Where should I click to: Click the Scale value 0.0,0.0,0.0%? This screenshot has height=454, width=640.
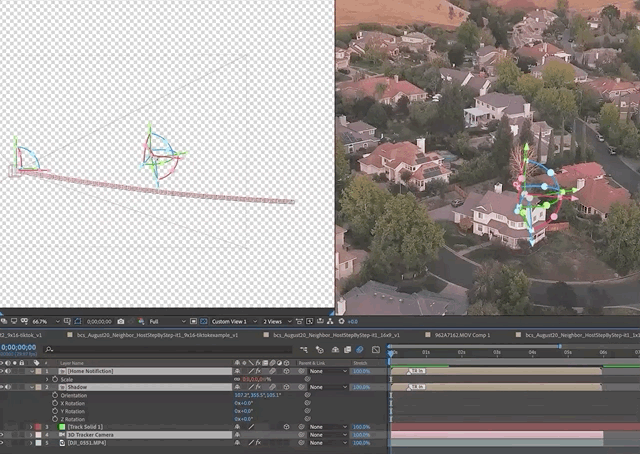click(x=257, y=379)
